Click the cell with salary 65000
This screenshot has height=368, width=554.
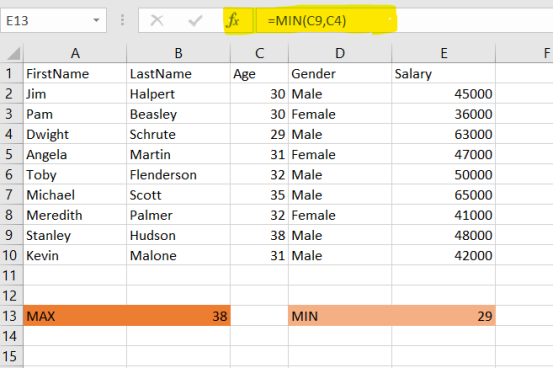(443, 195)
